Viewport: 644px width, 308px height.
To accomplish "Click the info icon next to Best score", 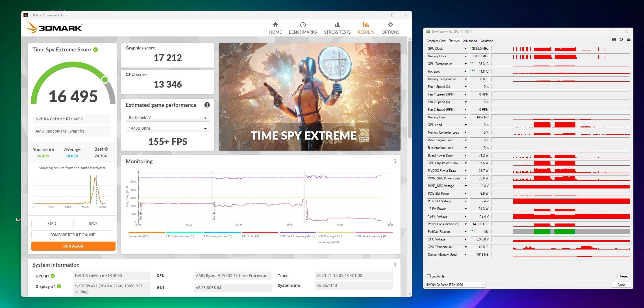I will click(106, 149).
